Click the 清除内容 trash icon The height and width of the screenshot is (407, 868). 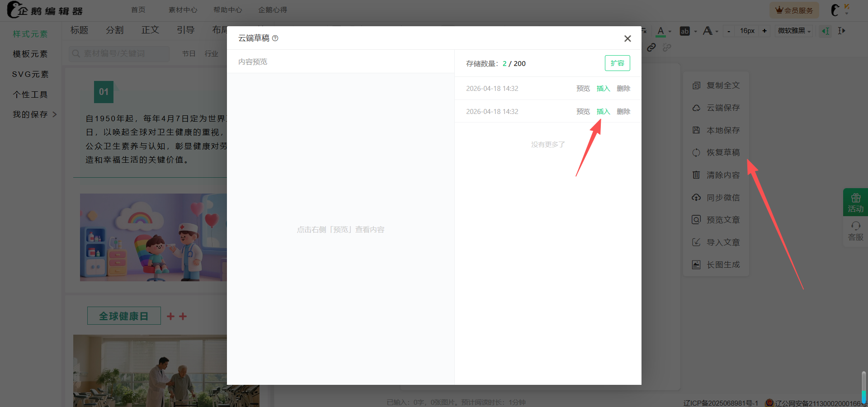696,175
